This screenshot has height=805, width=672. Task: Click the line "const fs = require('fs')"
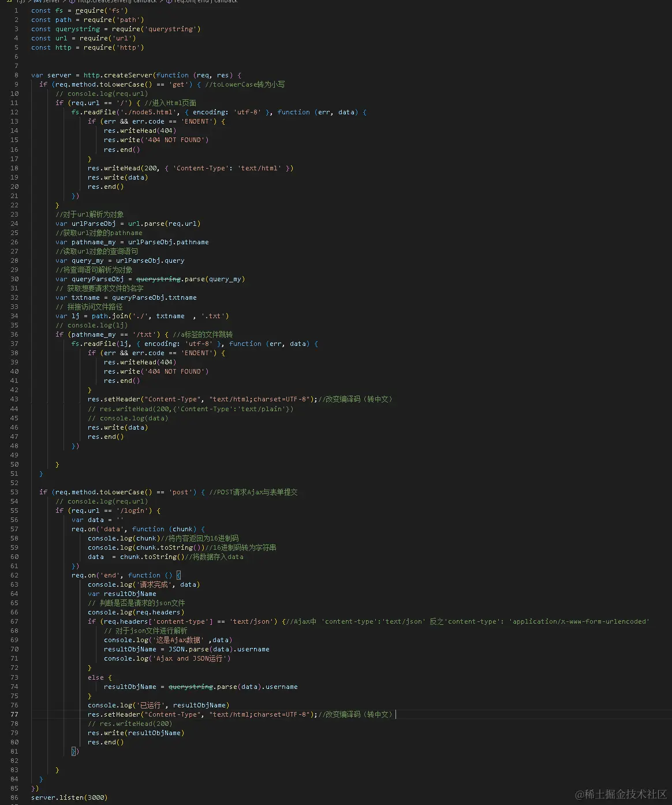[x=80, y=10]
